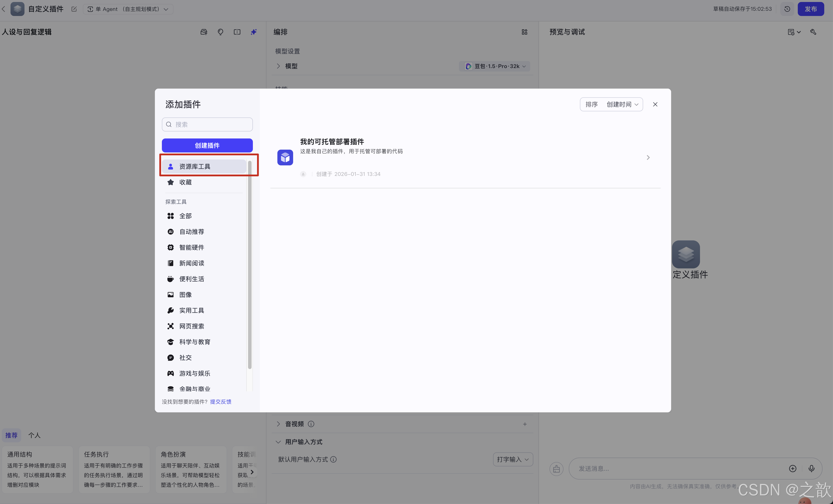
Task: Click the 创建插件 button
Action: click(x=207, y=145)
